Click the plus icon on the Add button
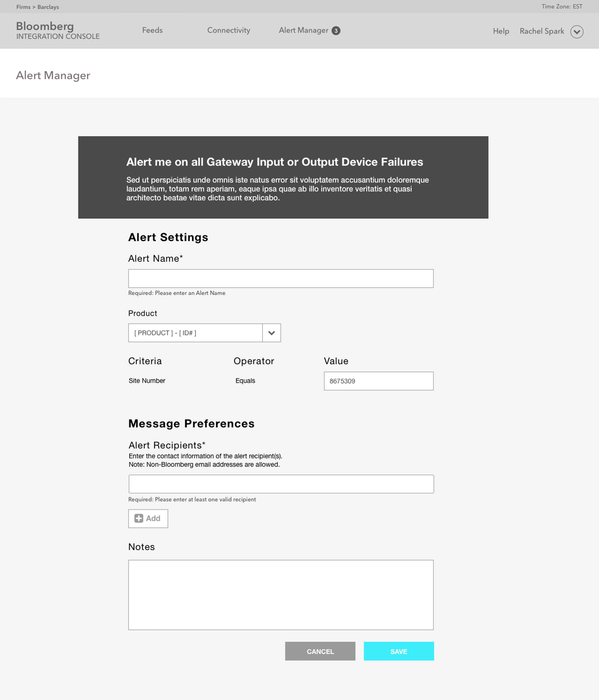599x700 pixels. 139,518
